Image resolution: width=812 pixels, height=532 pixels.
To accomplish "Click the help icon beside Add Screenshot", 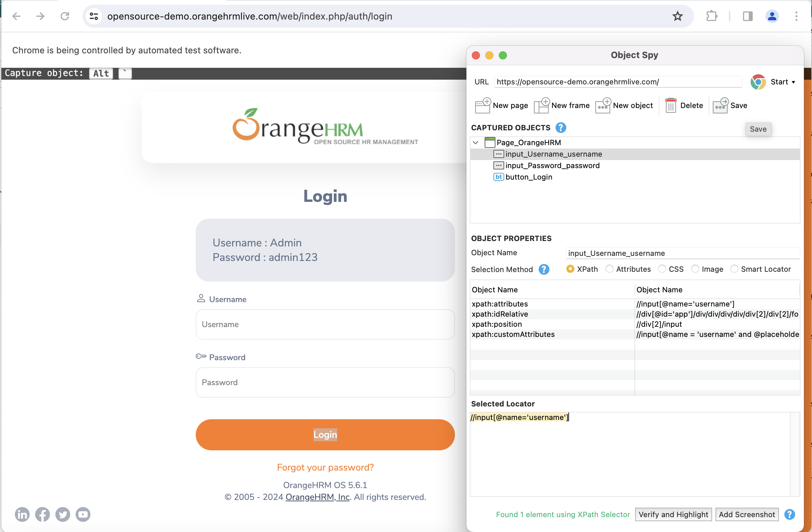I will 789,514.
